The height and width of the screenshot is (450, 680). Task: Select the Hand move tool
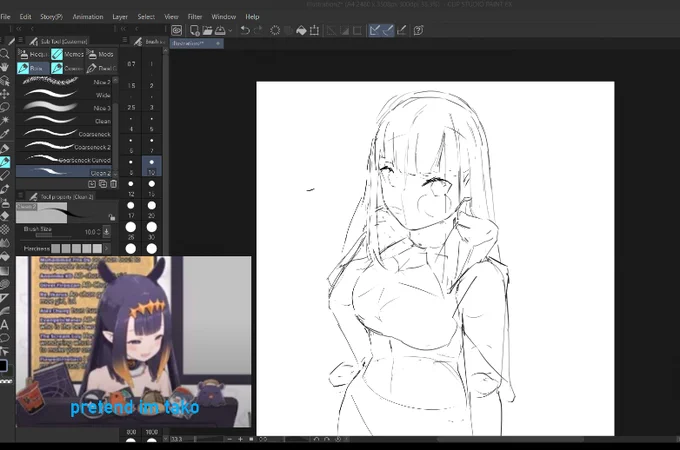click(4, 67)
